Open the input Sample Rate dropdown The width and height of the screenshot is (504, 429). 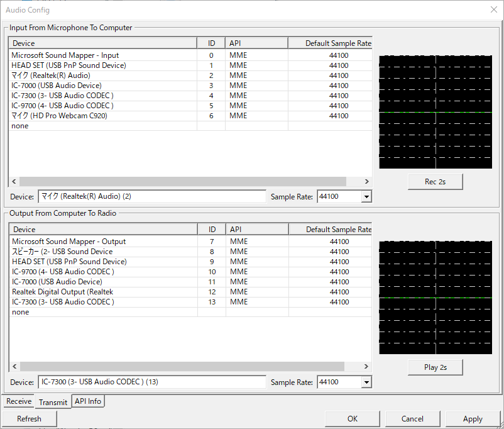(x=366, y=197)
